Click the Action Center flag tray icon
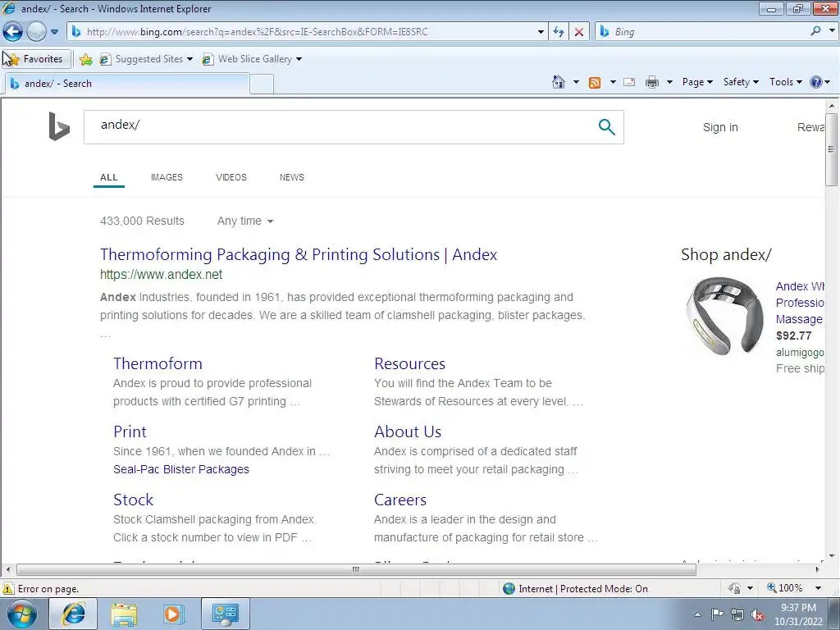 717,614
